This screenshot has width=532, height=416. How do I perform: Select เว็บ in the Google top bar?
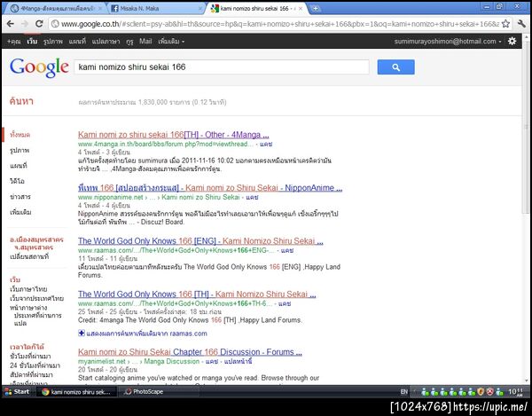point(32,42)
